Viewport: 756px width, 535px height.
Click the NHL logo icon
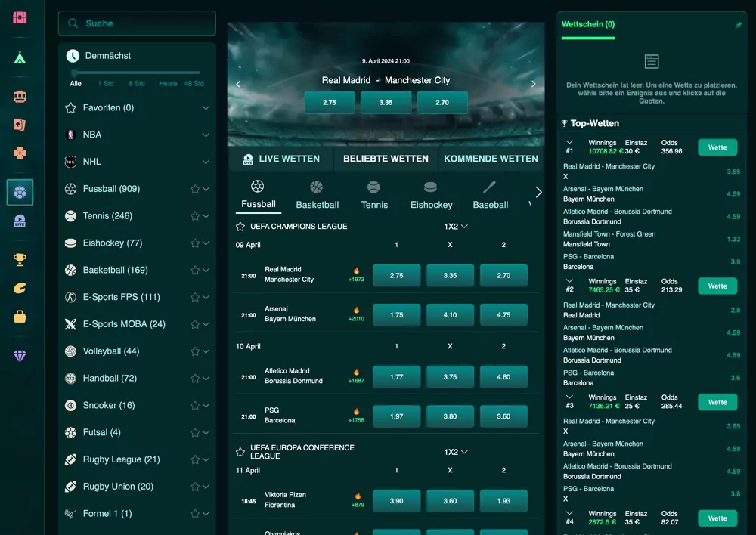coord(70,162)
